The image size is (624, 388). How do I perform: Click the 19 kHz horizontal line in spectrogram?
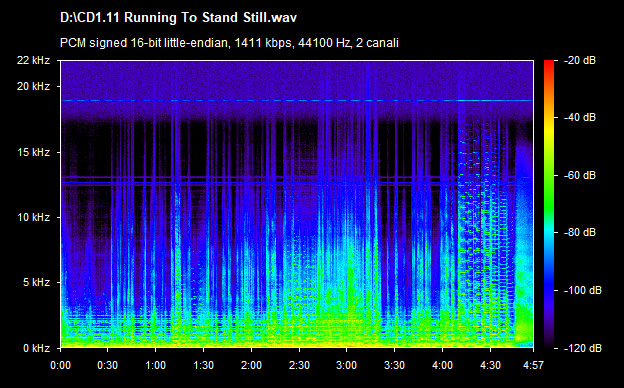coord(297,101)
